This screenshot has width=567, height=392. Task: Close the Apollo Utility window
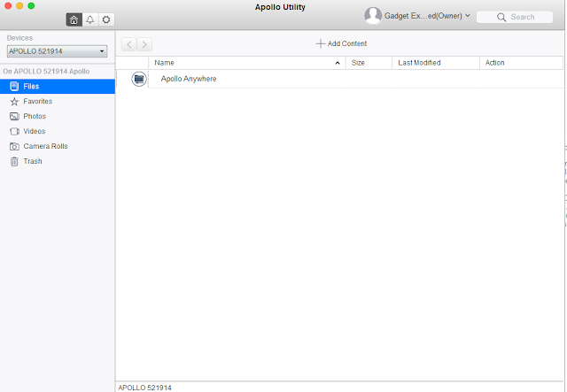tap(8, 6)
